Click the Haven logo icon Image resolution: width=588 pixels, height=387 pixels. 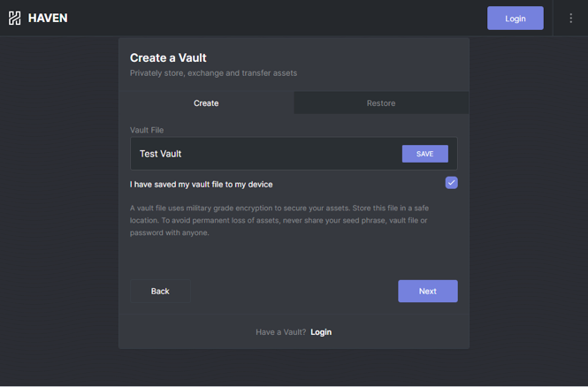15,18
